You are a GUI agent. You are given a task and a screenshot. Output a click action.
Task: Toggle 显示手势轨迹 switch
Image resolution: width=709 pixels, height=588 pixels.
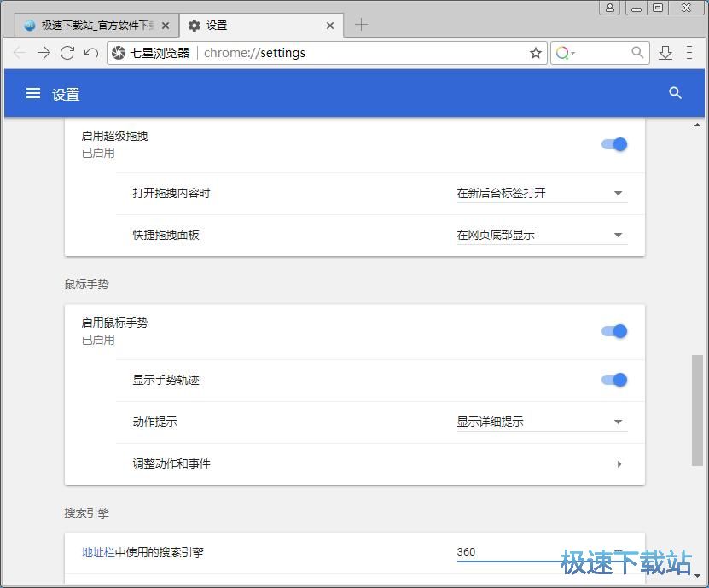(614, 380)
